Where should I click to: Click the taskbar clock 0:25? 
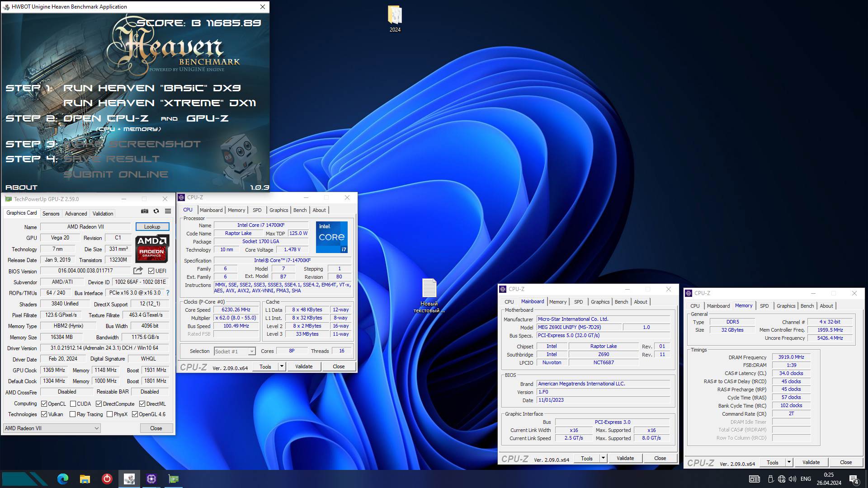pyautogui.click(x=829, y=475)
